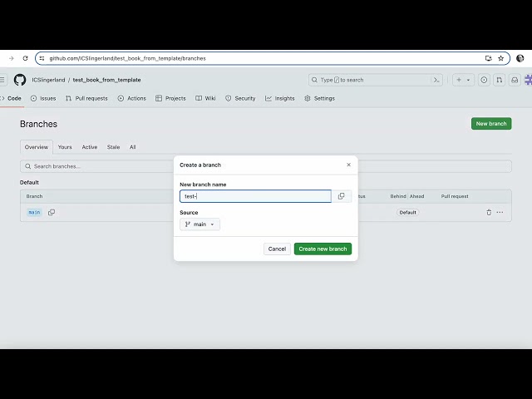532x399 pixels.
Task: Open the main branch link
Action: pos(34,213)
